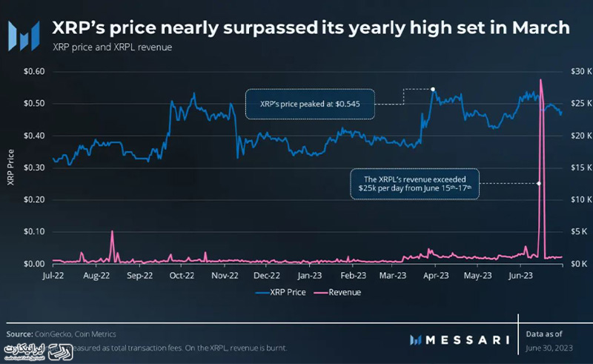Select the XRPL revenue exceeded $25k annotation box
This screenshot has width=593, height=364.
point(414,184)
